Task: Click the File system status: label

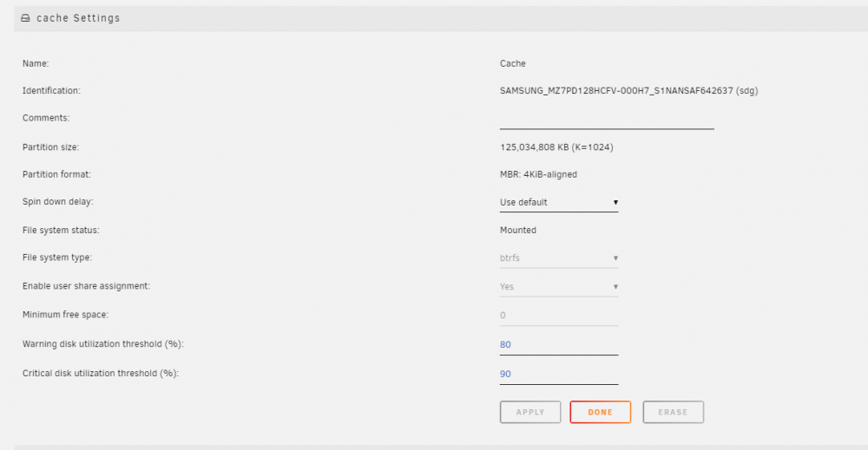Action: coord(61,230)
